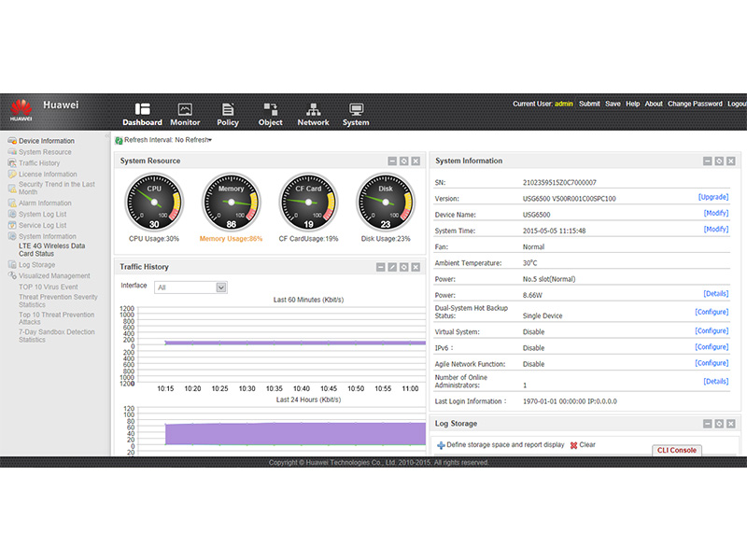
Task: Switch to the Network tab
Action: pos(313,115)
